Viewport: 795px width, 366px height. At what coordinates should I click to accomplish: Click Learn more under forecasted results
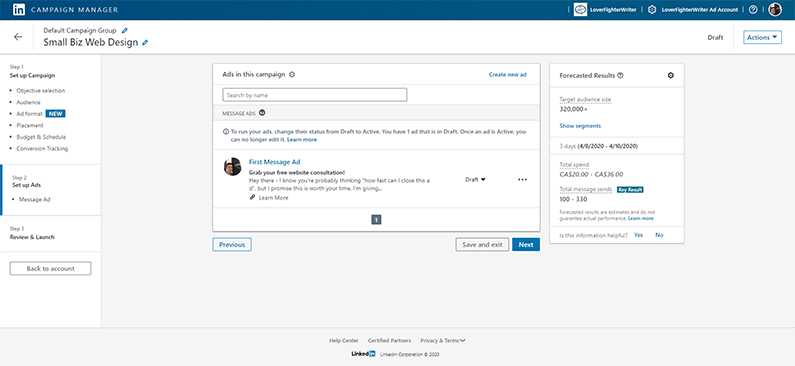point(641,218)
